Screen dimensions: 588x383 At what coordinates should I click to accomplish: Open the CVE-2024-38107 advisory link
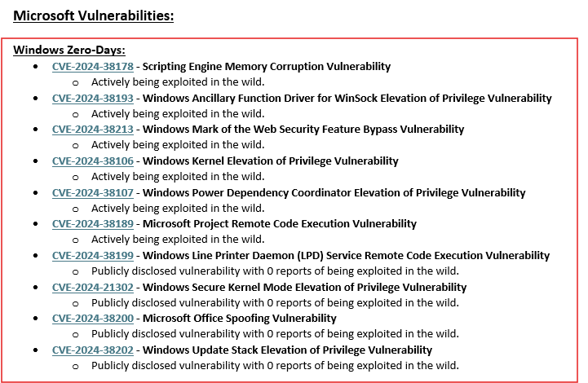tap(92, 193)
